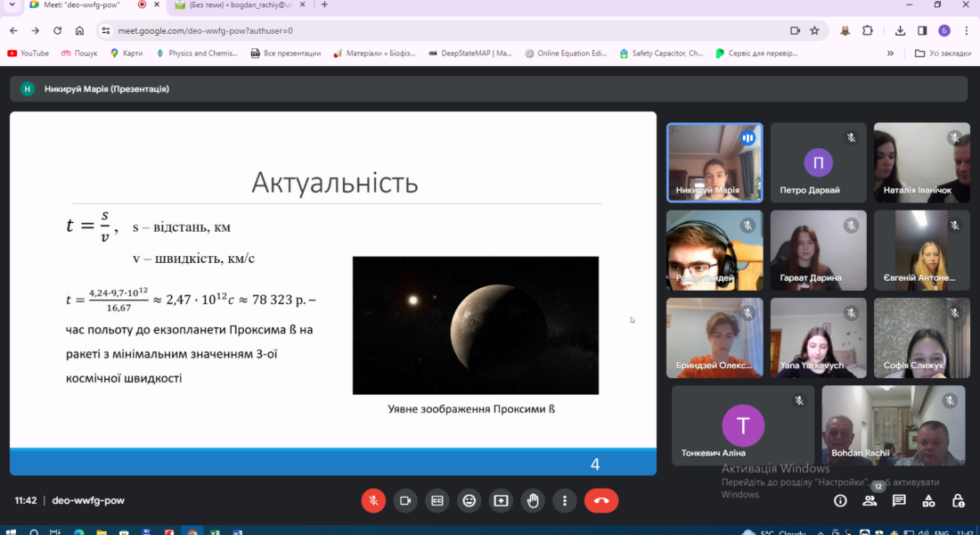Open the YouTube bookmark

coord(28,53)
